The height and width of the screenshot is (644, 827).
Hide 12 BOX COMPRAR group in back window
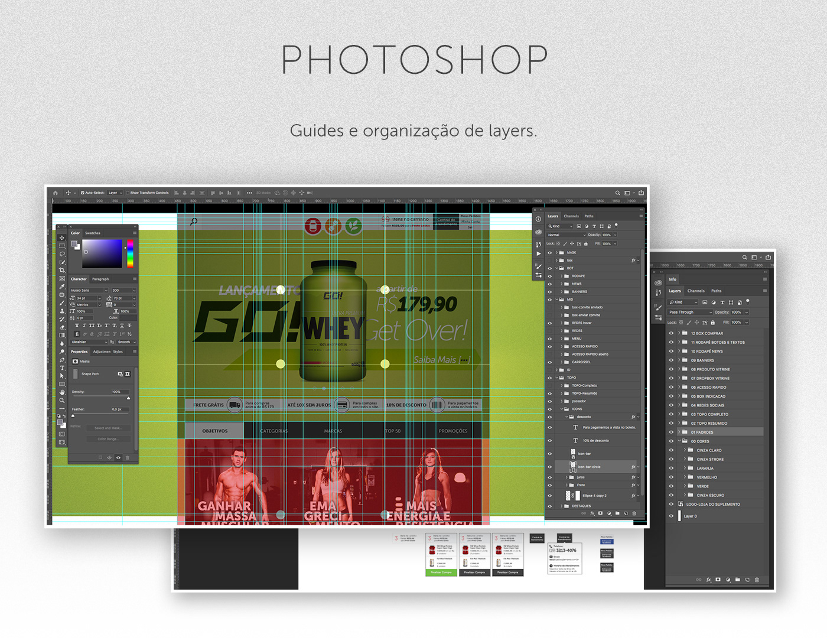coord(671,333)
